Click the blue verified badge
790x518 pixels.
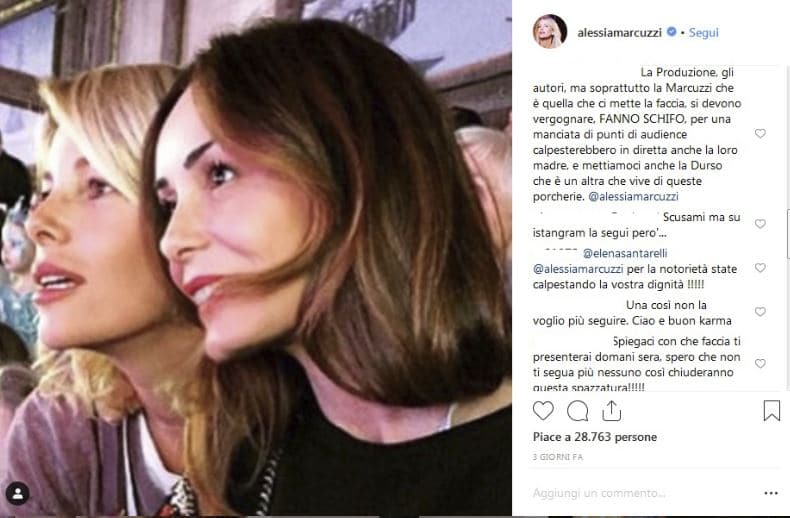tap(671, 32)
